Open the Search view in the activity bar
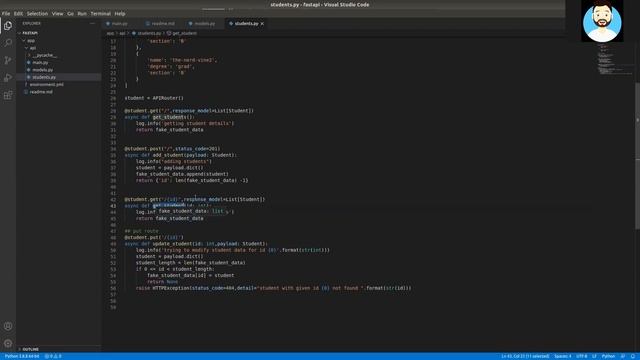 [8, 43]
